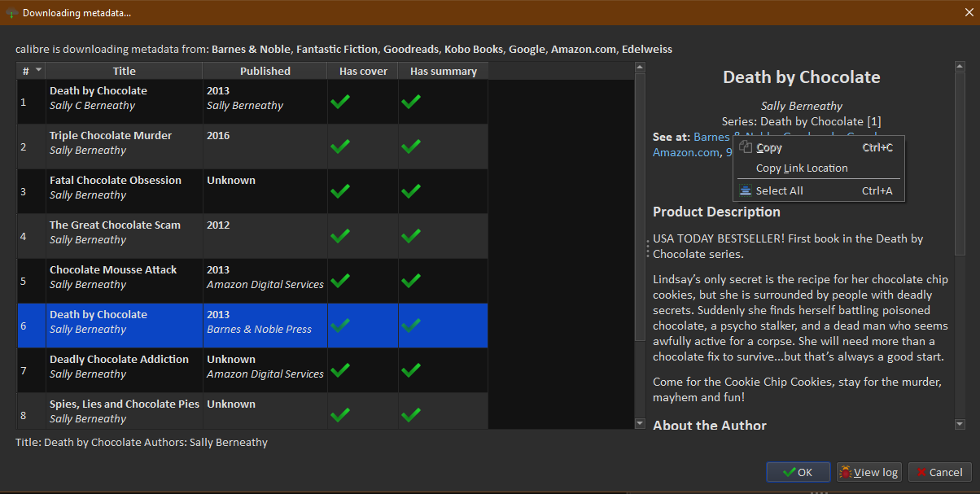Click the Published column header
Image resolution: width=980 pixels, height=494 pixels.
pos(265,71)
